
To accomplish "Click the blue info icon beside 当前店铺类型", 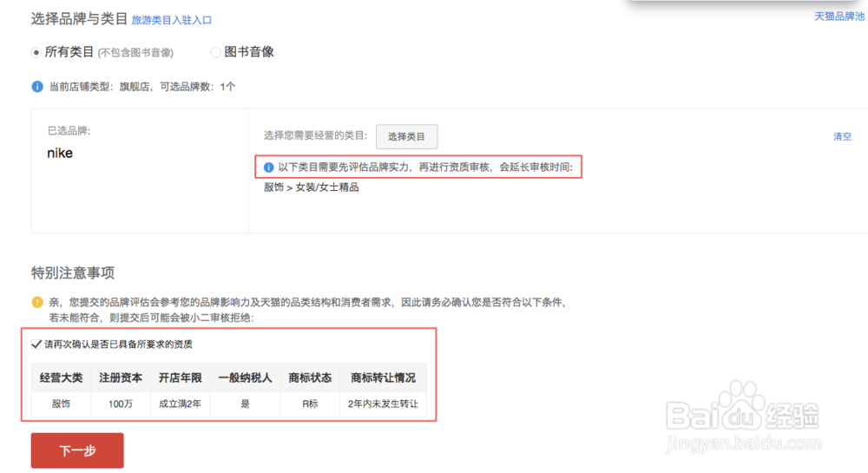I will [37, 87].
